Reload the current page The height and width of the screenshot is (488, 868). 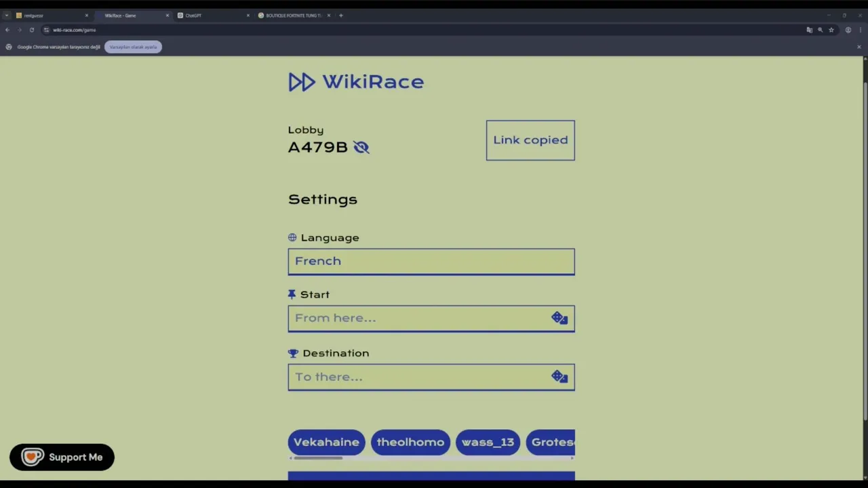31,30
